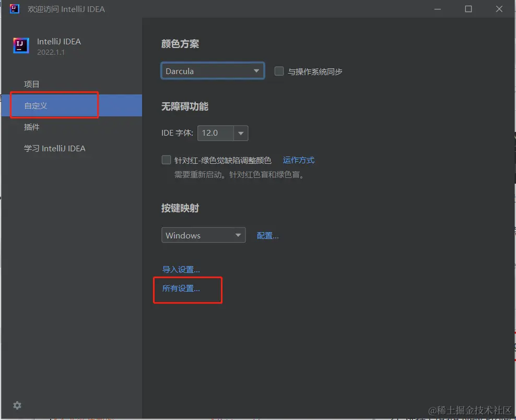The height and width of the screenshot is (420, 516).
Task: Expand the IDE 字体 size dropdown arrow
Action: coord(241,133)
